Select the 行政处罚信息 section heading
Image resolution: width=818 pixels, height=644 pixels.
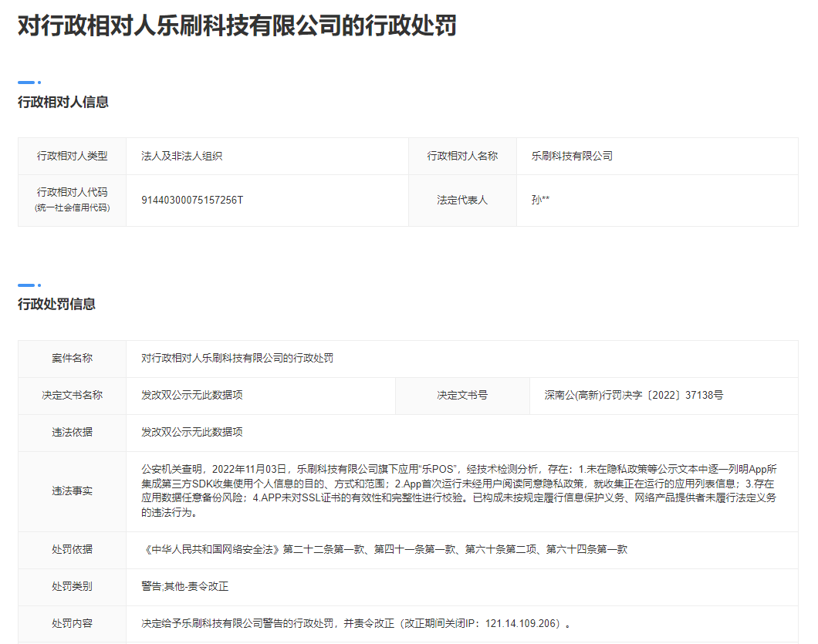(56, 304)
